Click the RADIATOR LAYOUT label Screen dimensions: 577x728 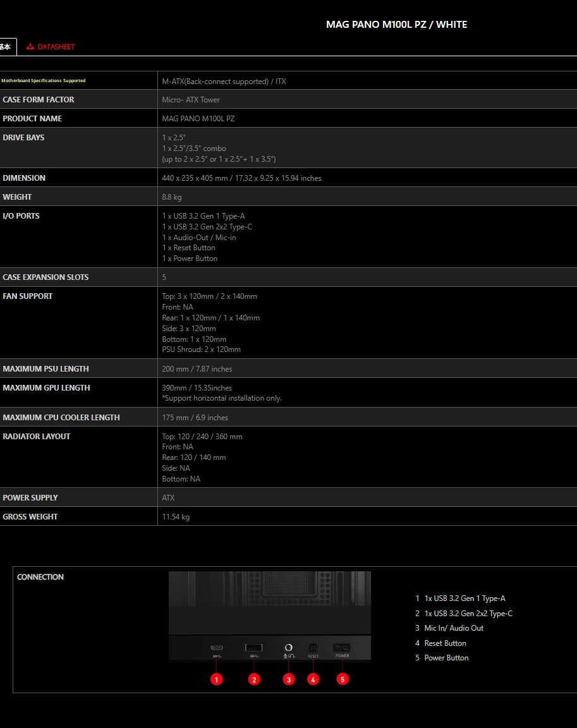(x=36, y=437)
